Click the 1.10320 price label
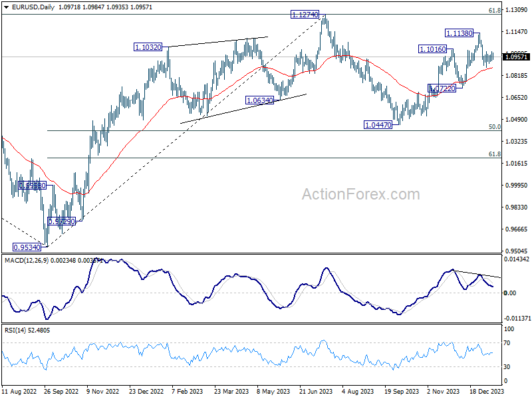 tap(148, 47)
